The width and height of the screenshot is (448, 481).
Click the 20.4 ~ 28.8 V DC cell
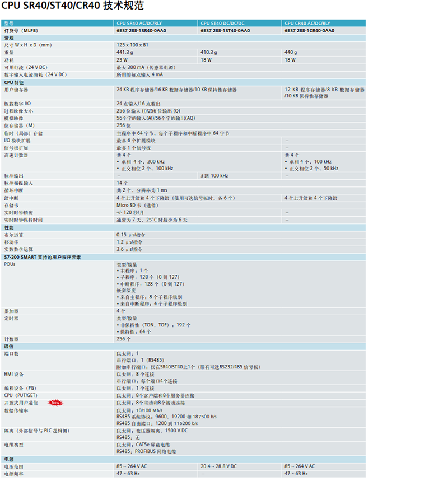coord(218,466)
